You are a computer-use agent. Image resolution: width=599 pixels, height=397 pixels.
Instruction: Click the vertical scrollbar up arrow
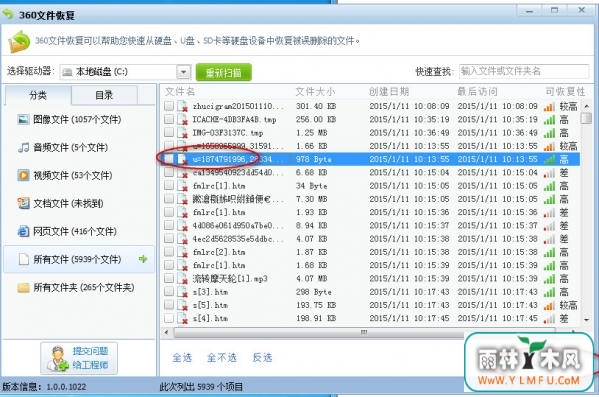click(x=586, y=106)
